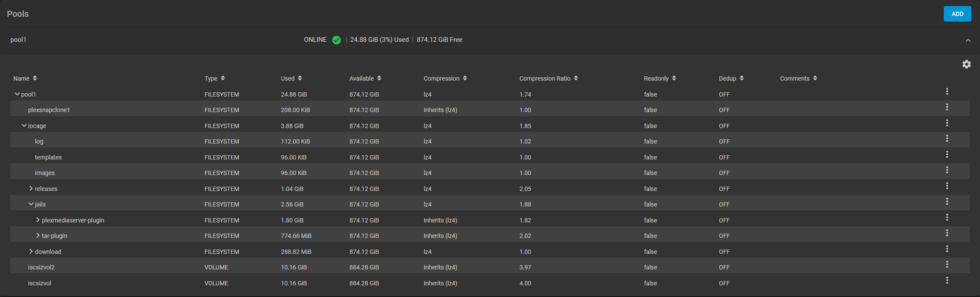Open three-dot menu for download dataset
980x297 pixels.
[x=947, y=249]
